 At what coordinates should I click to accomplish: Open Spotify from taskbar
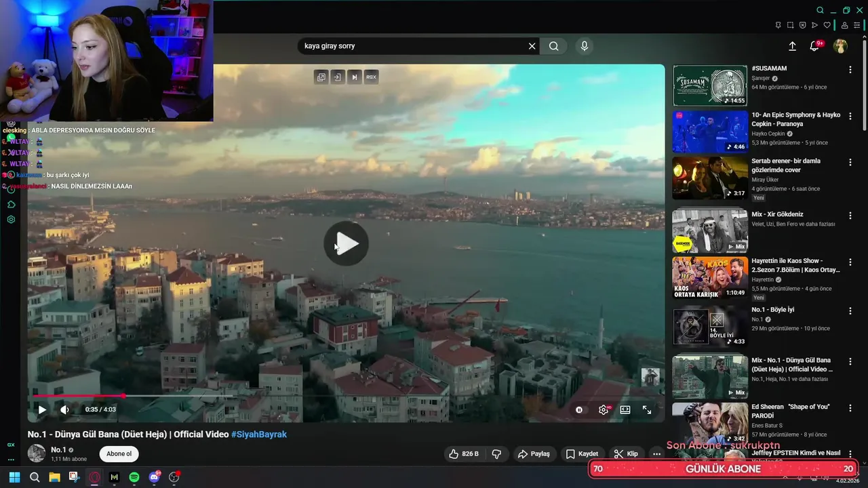click(x=134, y=477)
